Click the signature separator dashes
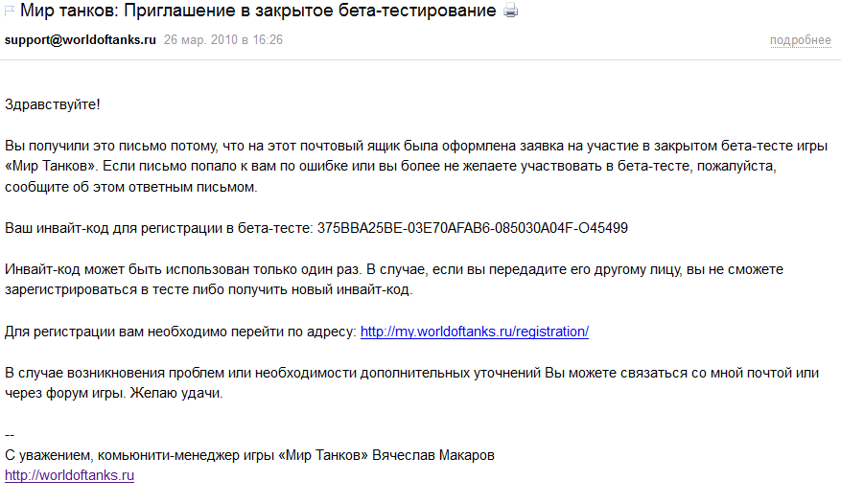The image size is (841, 504). (10, 435)
